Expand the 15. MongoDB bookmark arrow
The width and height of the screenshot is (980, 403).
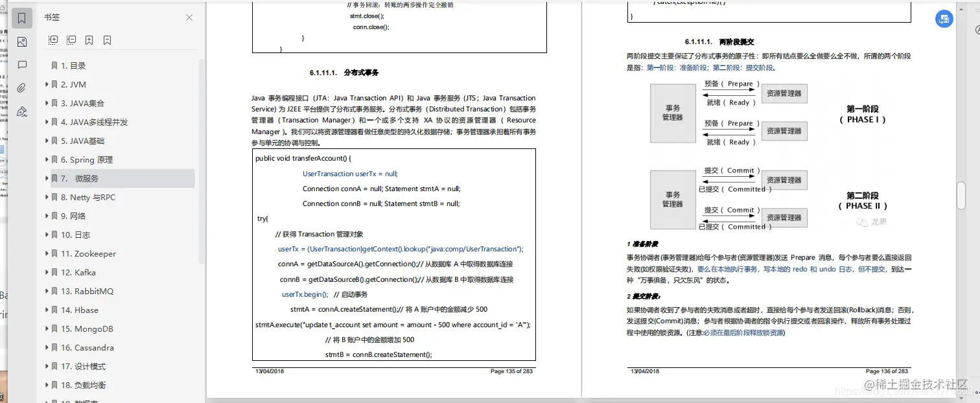pyautogui.click(x=47, y=329)
